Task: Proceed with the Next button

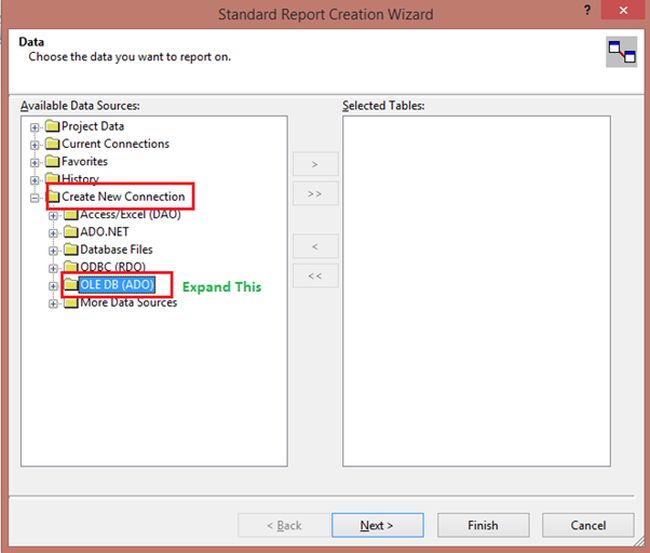Action: 378,525
